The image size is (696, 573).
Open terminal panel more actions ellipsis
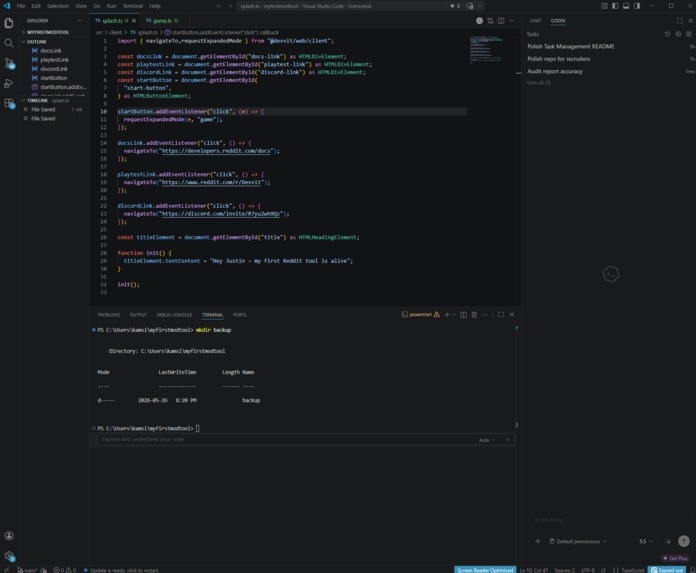tap(485, 315)
